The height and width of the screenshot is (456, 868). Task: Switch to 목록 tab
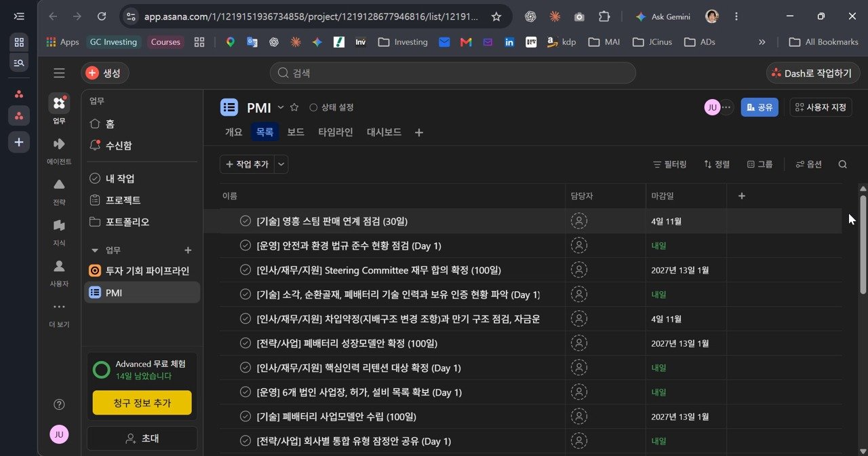(264, 132)
